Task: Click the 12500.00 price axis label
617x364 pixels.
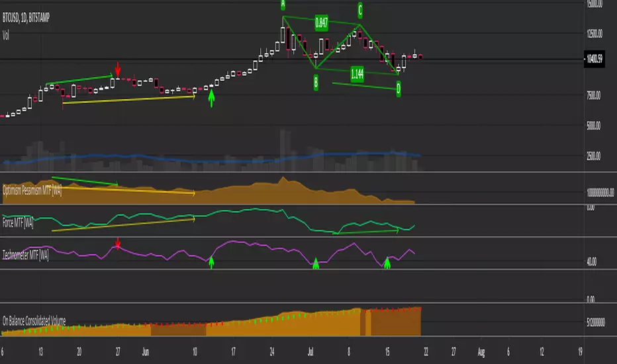Action: [x=594, y=34]
